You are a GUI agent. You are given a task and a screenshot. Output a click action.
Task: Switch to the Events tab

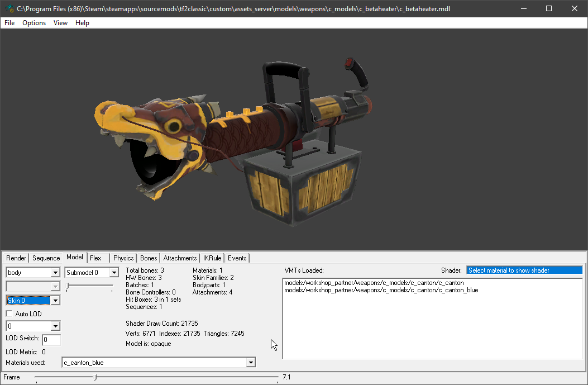click(x=237, y=258)
